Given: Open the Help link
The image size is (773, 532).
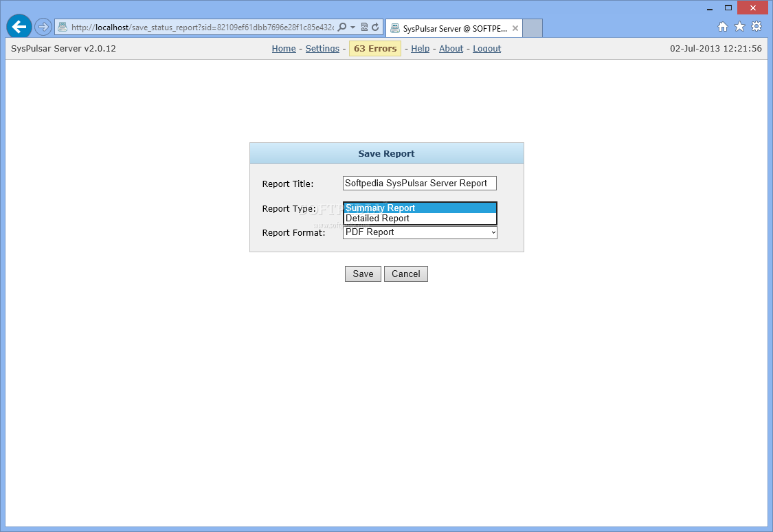Looking at the screenshot, I should (420, 48).
